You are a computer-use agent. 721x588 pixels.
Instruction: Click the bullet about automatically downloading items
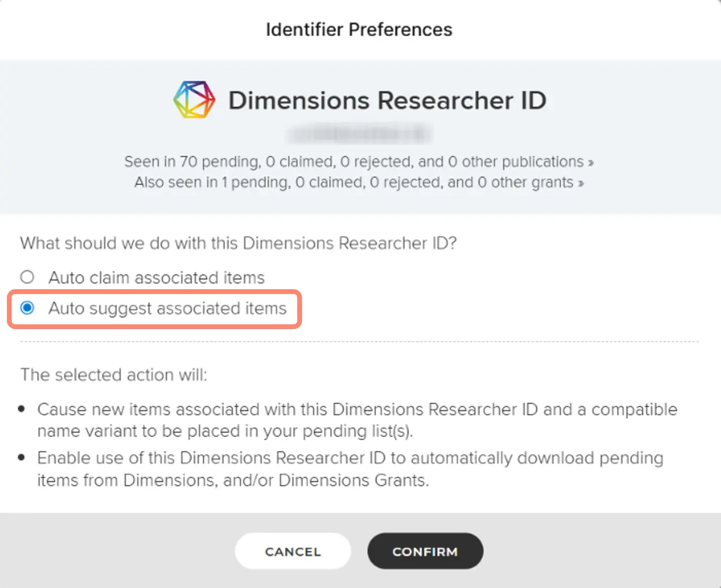[350, 469]
